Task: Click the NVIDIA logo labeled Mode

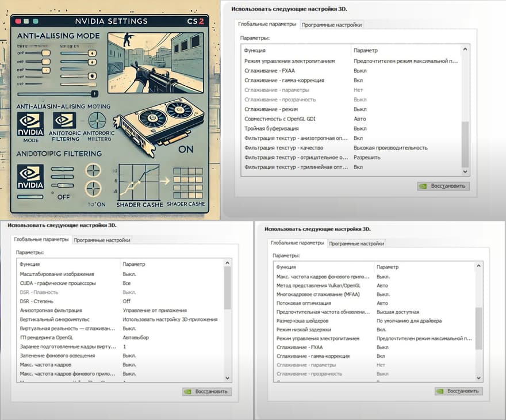Action: point(31,123)
